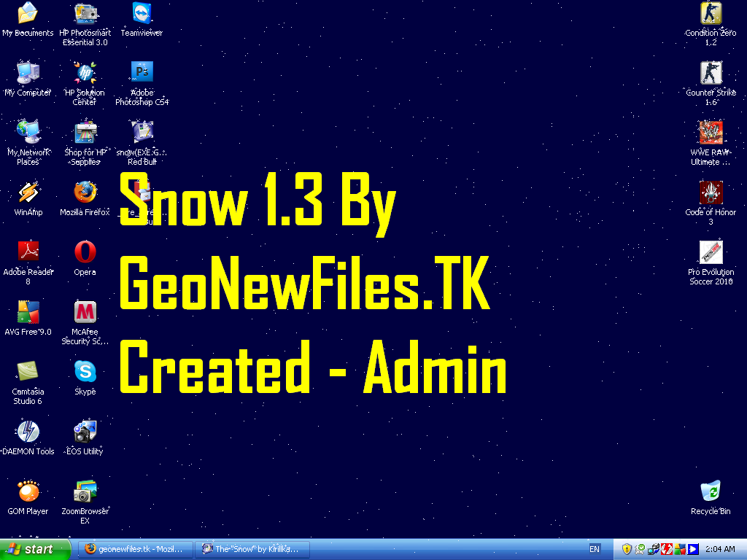Click the Windows Start button
Image resolution: width=747 pixels, height=560 pixels.
(x=35, y=549)
